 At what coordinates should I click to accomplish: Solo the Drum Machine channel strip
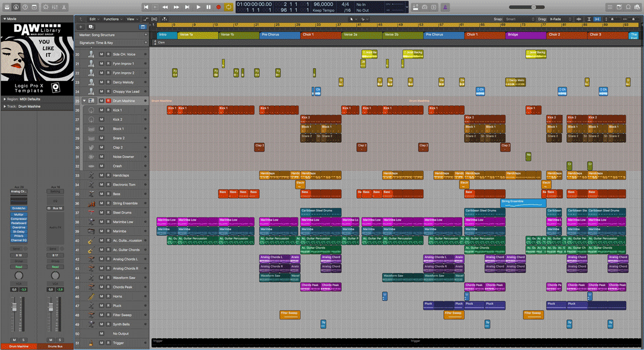click(23, 340)
